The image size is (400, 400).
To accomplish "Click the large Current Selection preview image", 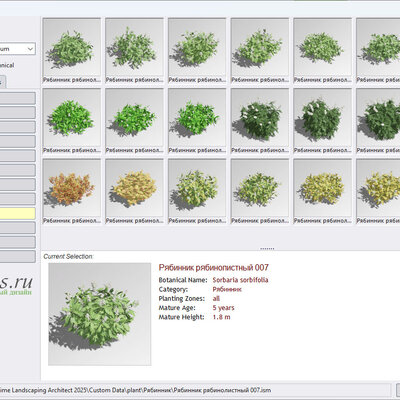I will (100, 314).
